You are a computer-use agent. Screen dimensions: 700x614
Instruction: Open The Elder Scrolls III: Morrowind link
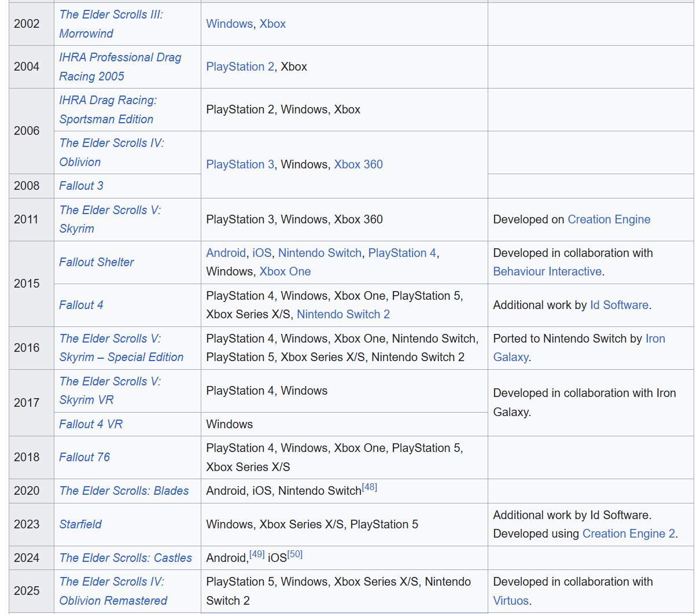(111, 24)
